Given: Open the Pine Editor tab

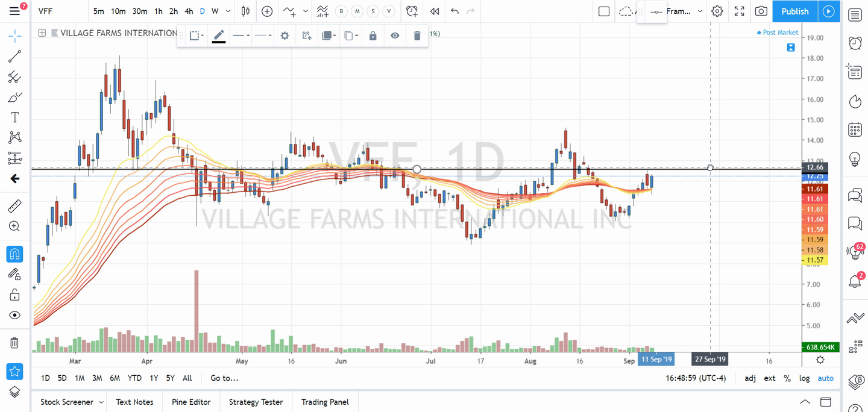Looking at the screenshot, I should (191, 402).
